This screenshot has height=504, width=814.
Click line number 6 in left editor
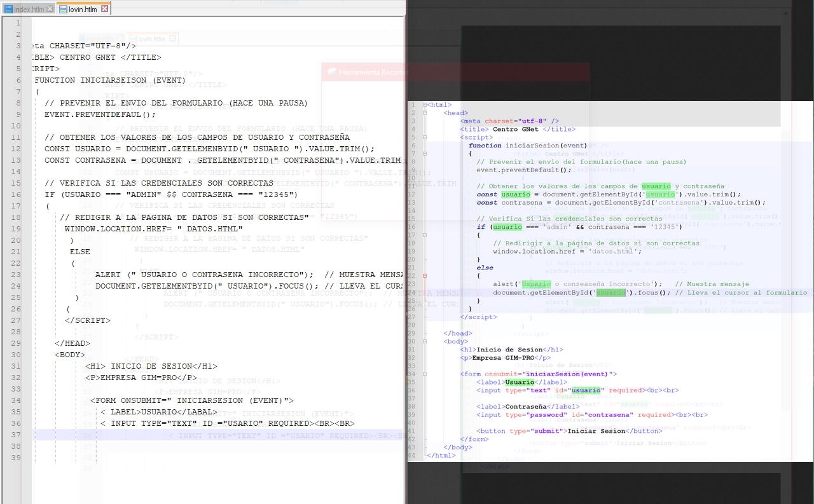click(18, 80)
